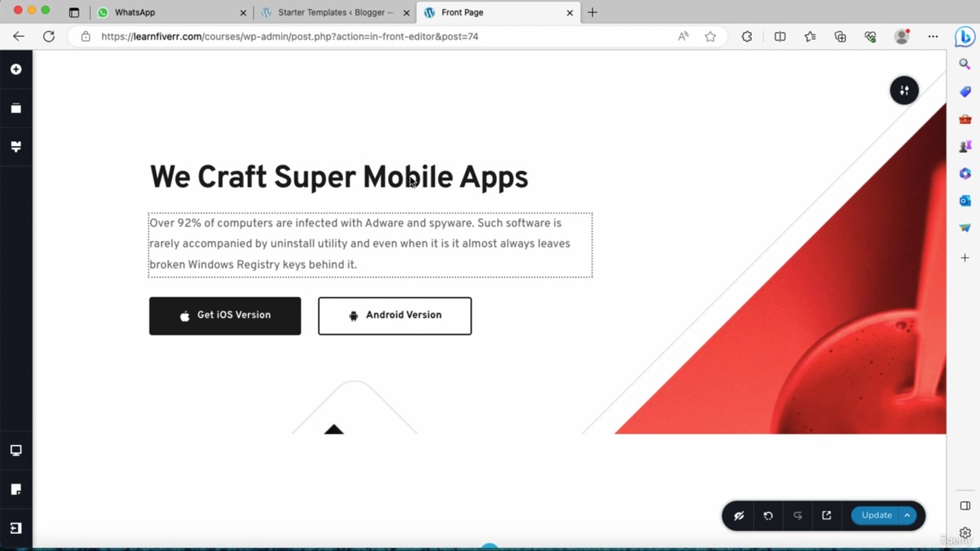Close the WhatsApp tab
Viewport: 980px width, 551px height.
(243, 12)
